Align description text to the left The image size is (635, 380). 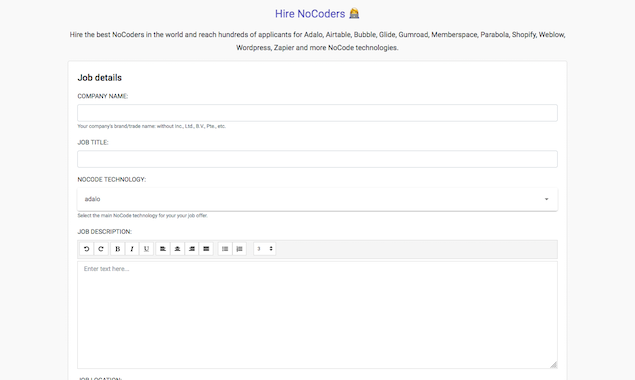pyautogui.click(x=163, y=249)
